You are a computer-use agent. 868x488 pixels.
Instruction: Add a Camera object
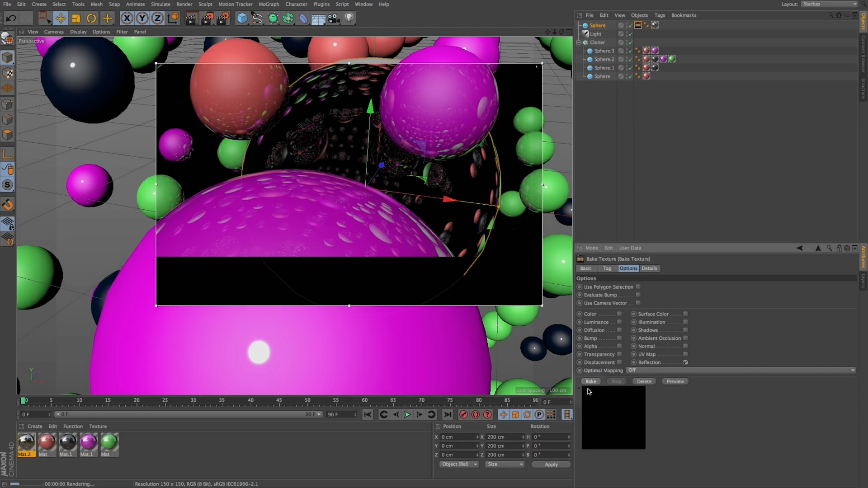pos(334,18)
